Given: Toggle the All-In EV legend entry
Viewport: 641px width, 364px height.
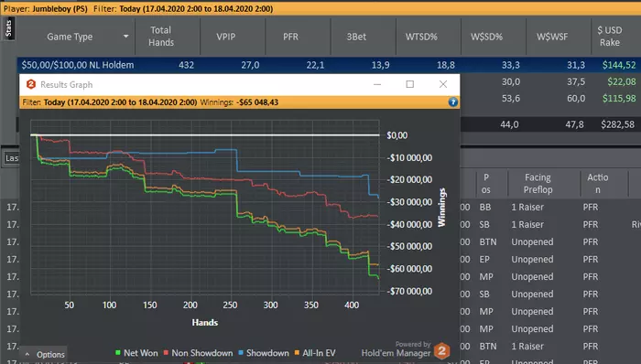Looking at the screenshot, I should tap(315, 353).
